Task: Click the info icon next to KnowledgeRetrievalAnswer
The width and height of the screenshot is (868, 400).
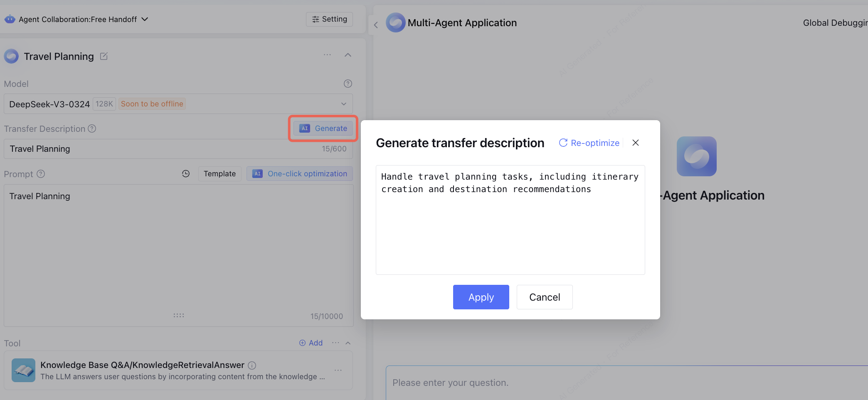Action: 252,365
